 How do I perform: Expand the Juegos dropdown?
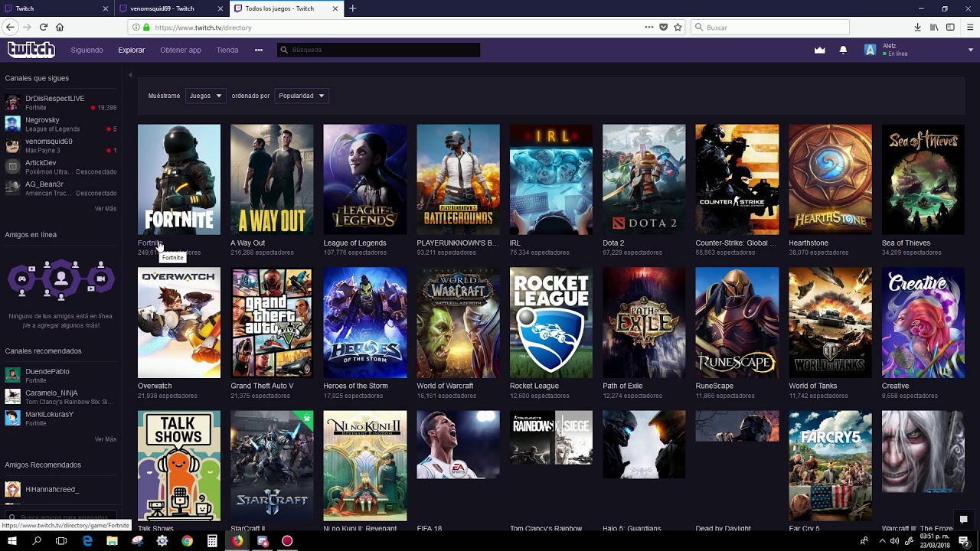click(x=205, y=96)
